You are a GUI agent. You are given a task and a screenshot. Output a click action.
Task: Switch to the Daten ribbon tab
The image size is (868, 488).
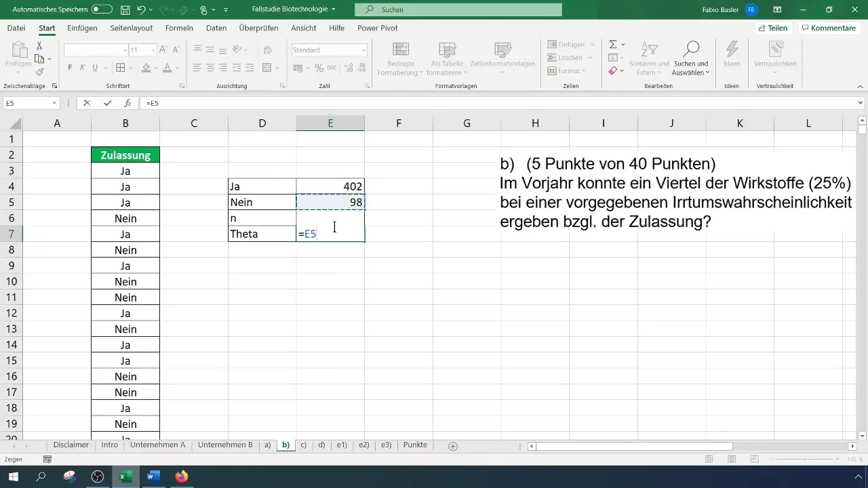click(x=216, y=28)
